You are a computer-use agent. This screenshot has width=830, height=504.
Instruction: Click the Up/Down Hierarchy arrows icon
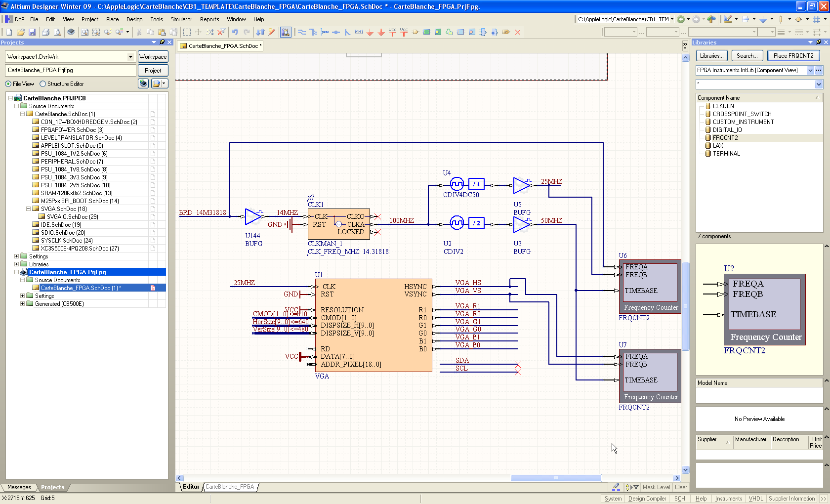[260, 32]
